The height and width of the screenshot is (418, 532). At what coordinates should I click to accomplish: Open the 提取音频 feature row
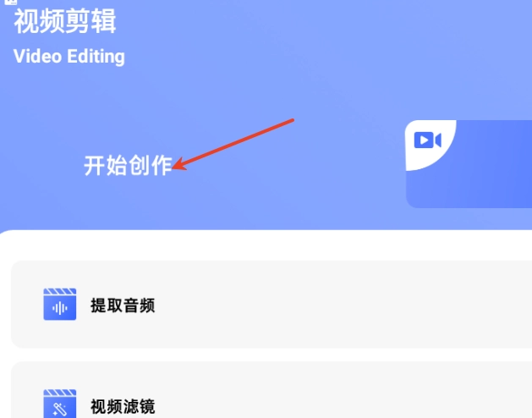(x=271, y=305)
